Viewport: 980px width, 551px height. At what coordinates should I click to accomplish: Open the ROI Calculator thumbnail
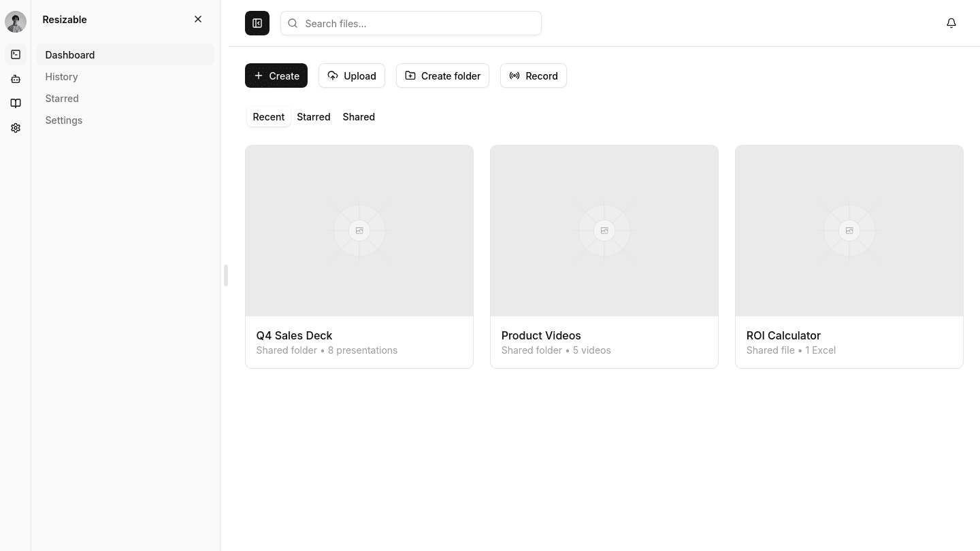(x=849, y=231)
